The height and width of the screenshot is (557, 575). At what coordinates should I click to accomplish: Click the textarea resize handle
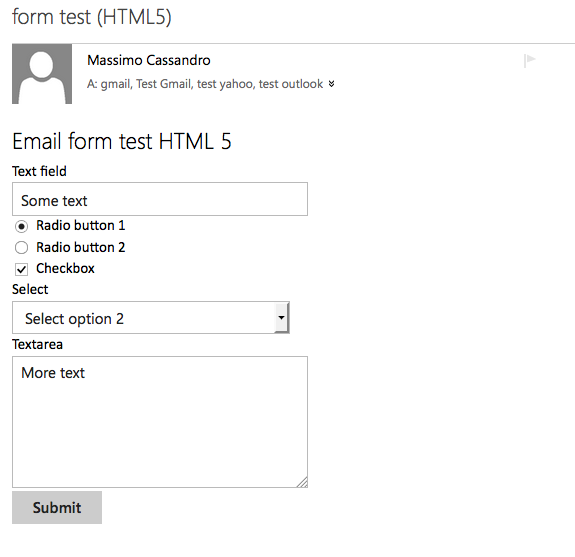302,482
